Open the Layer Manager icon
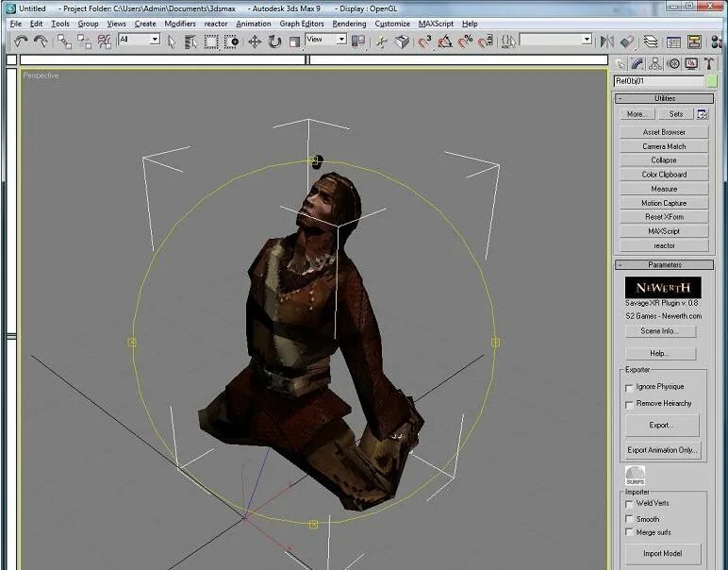728x570 pixels. (x=651, y=42)
